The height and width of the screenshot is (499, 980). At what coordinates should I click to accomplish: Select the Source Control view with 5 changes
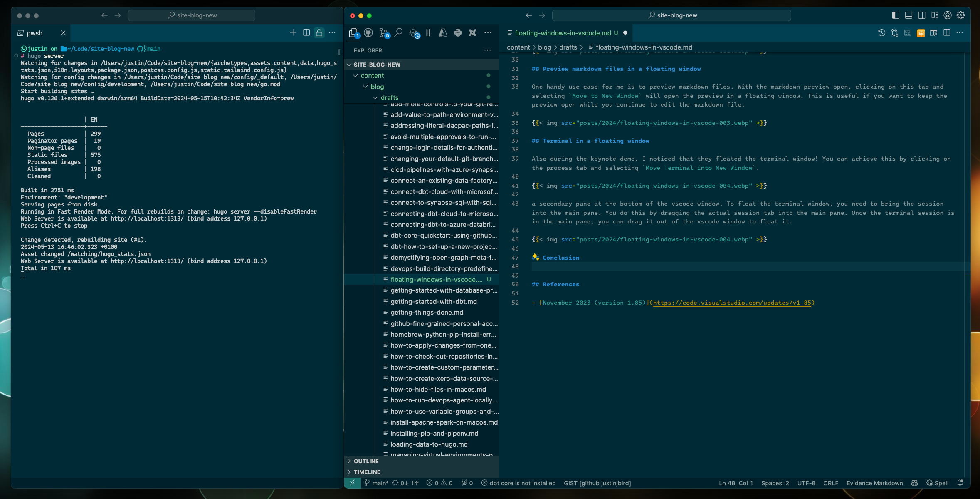pos(383,32)
